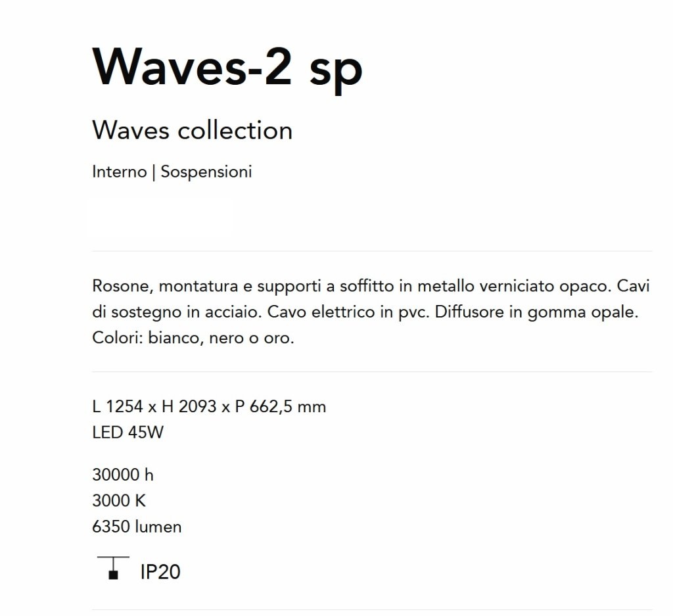Click the word 'collection' in the subtitle

[235, 131]
